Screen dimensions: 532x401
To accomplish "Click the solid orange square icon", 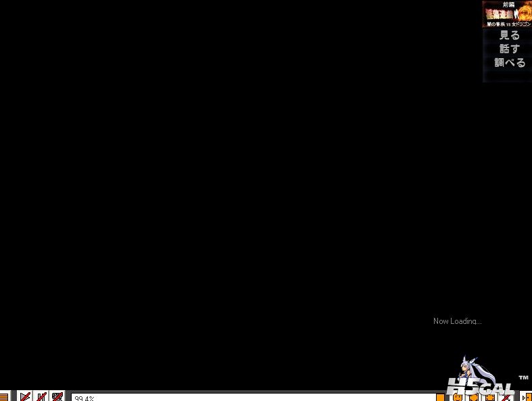I will coord(441,398).
